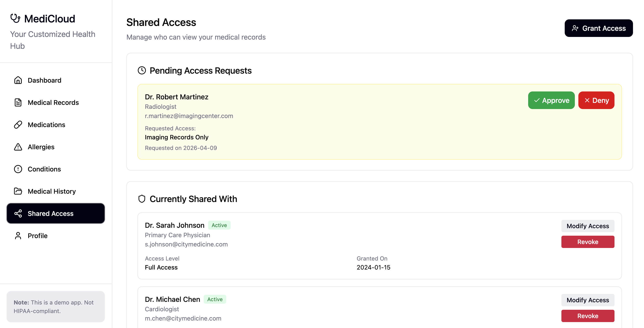Click the shield icon beside Currently Shared With
This screenshot has width=644, height=328.
[x=142, y=199]
